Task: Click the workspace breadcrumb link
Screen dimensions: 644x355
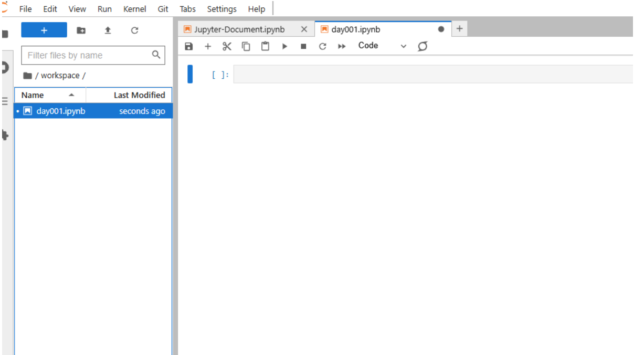Action: [x=60, y=76]
